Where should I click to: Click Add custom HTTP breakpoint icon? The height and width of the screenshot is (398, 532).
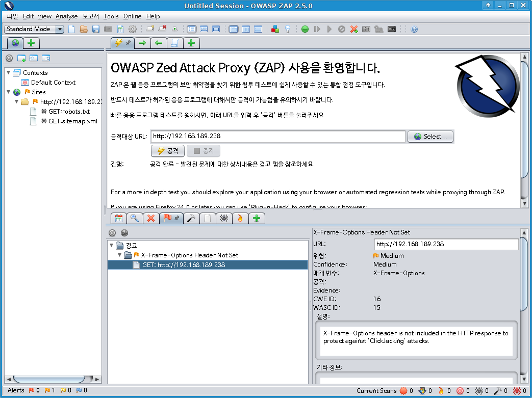click(x=354, y=29)
